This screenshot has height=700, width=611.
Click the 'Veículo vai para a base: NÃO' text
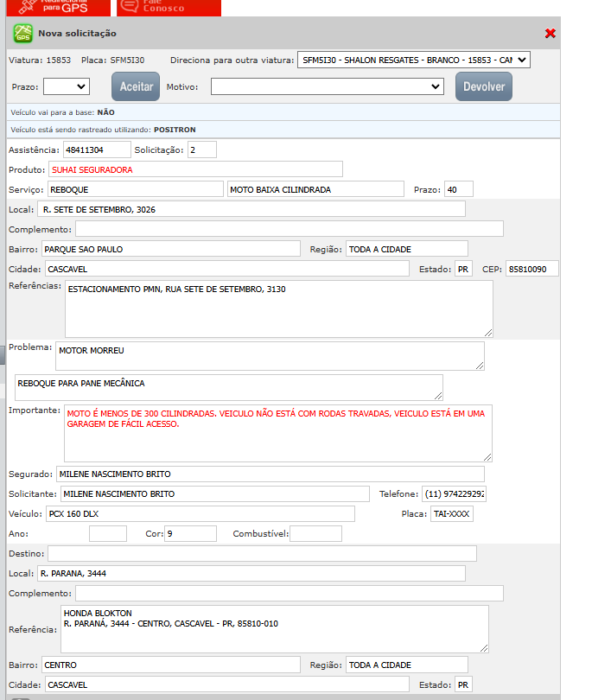pyautogui.click(x=62, y=112)
